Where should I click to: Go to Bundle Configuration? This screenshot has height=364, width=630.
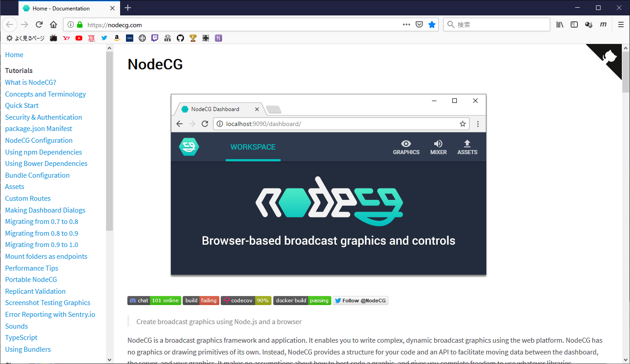click(x=37, y=175)
